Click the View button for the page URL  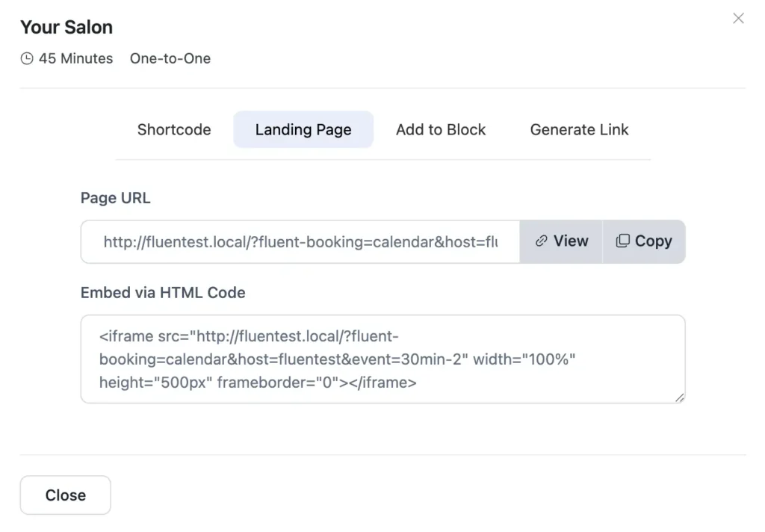[560, 241]
